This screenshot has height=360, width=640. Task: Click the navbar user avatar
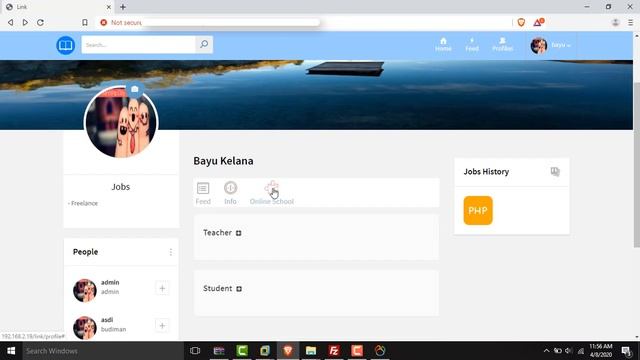click(x=539, y=45)
